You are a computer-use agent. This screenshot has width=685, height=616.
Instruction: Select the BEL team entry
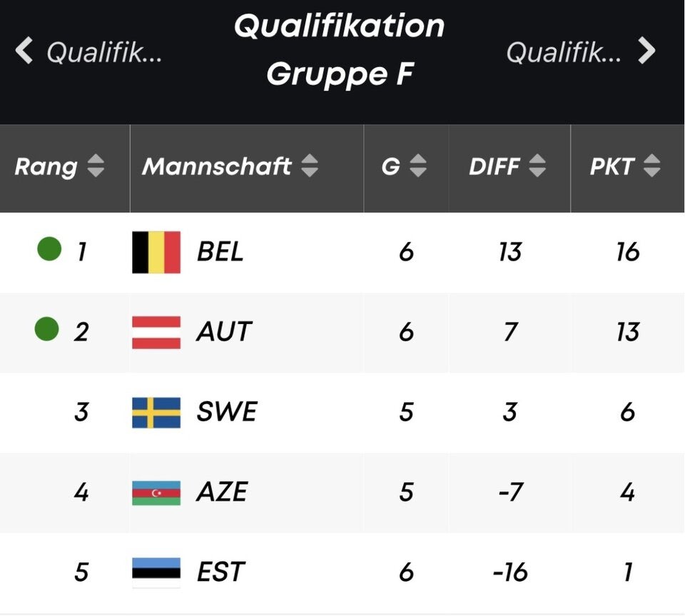tap(218, 252)
